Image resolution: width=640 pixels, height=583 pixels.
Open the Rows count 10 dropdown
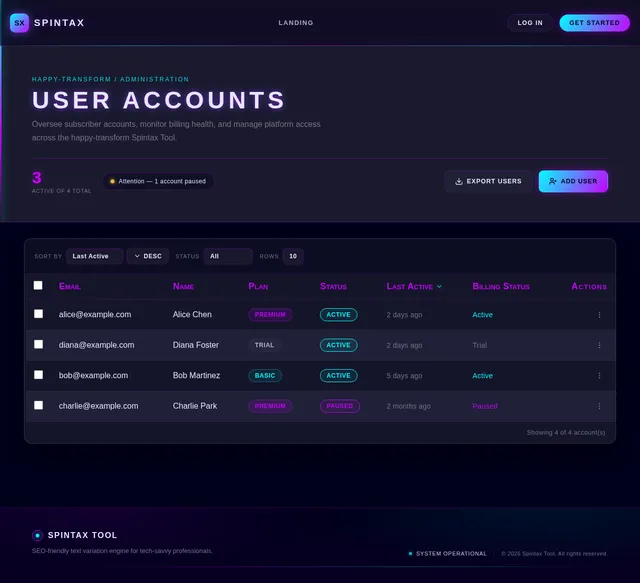293,256
